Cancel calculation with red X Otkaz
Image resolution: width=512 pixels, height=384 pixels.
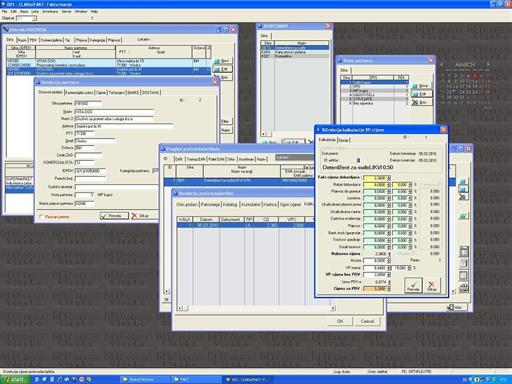coord(431,285)
